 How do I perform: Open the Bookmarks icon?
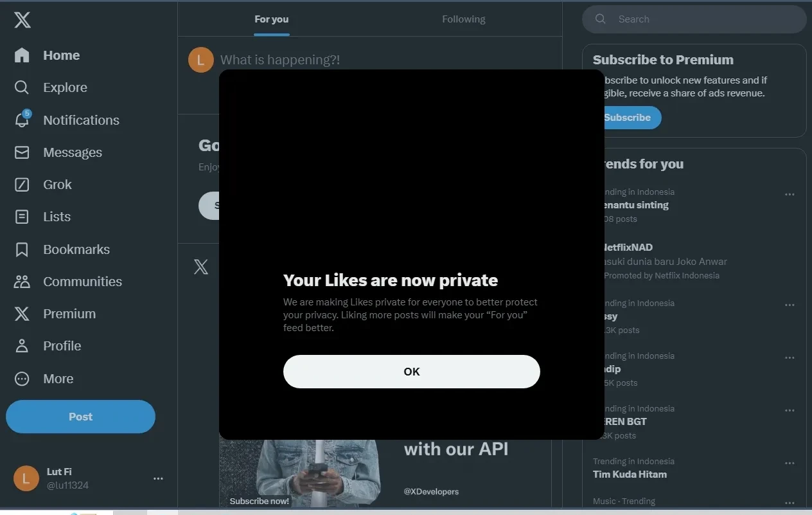point(22,249)
